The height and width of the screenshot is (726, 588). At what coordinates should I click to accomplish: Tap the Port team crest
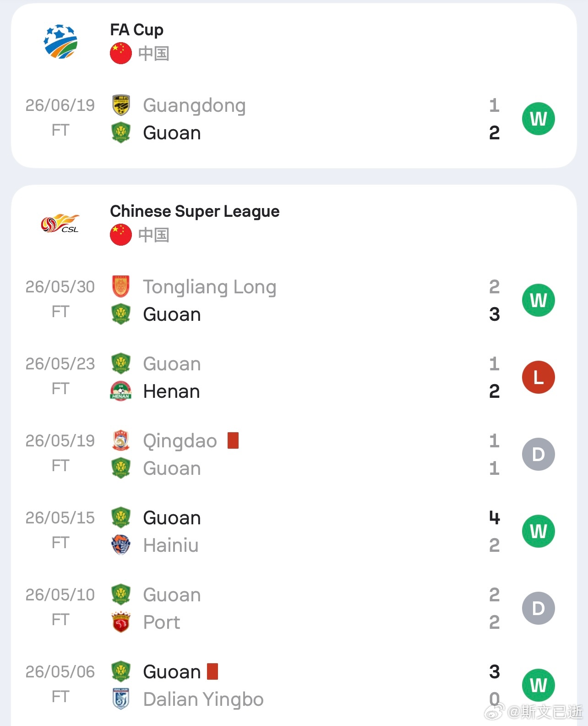[x=121, y=622]
